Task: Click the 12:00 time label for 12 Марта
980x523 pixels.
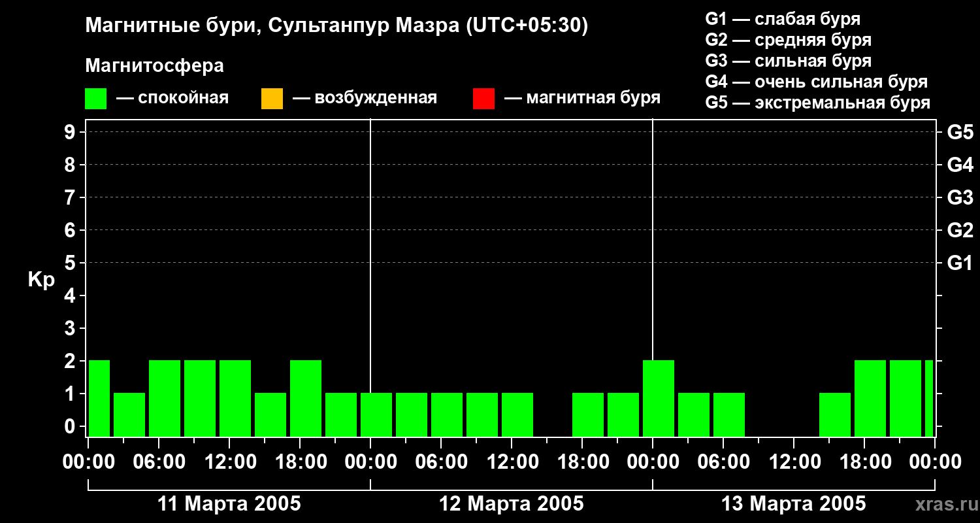Action: click(x=512, y=462)
